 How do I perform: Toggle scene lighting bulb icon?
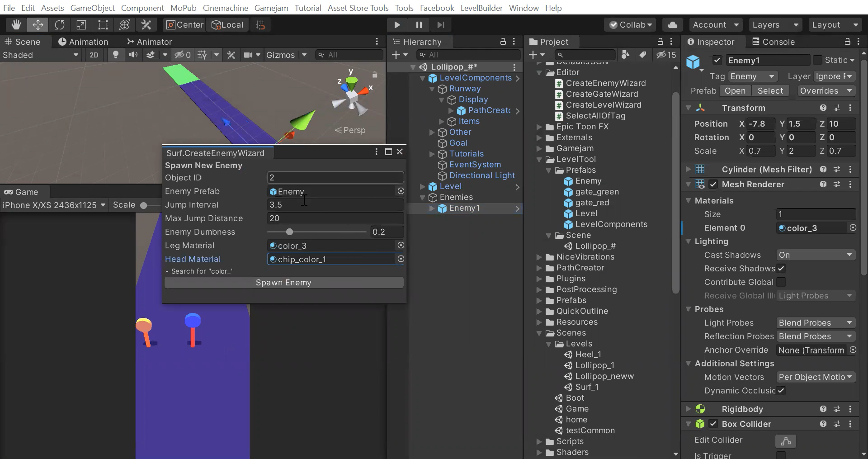pyautogui.click(x=116, y=55)
